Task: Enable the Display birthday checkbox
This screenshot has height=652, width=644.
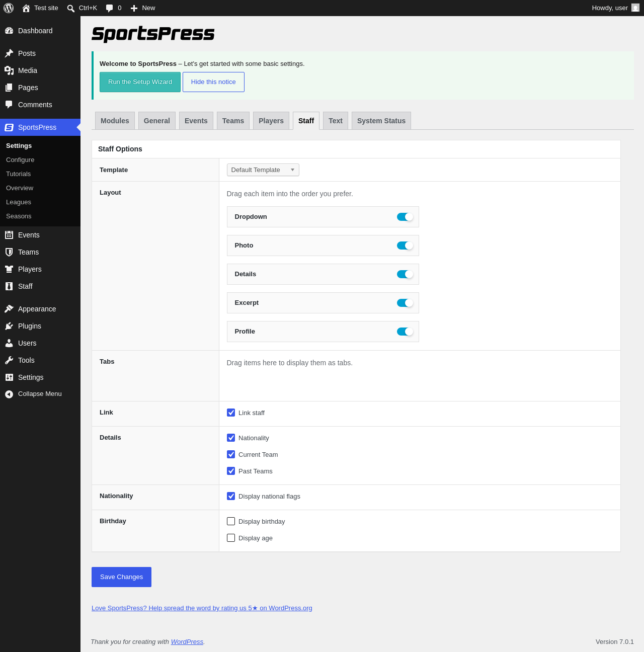Action: click(x=231, y=521)
